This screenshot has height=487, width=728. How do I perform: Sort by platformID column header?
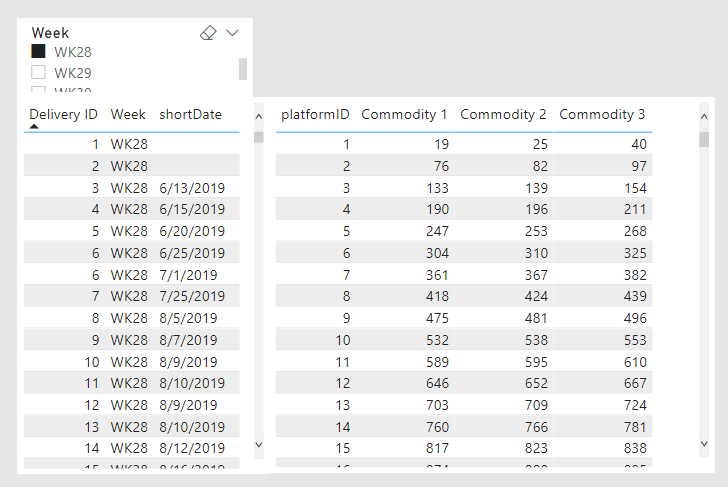pyautogui.click(x=315, y=114)
